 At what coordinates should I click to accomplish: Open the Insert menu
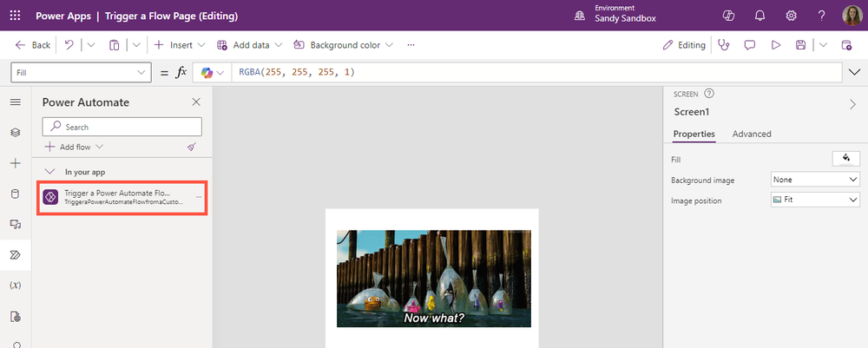coord(180,45)
